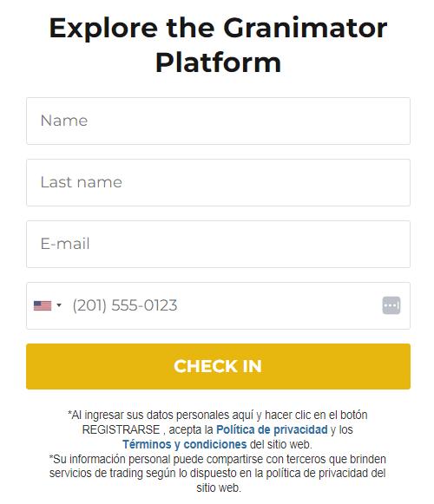This screenshot has width=434, height=504.
Task: Expand the country code dropdown arrow
Action: [59, 305]
